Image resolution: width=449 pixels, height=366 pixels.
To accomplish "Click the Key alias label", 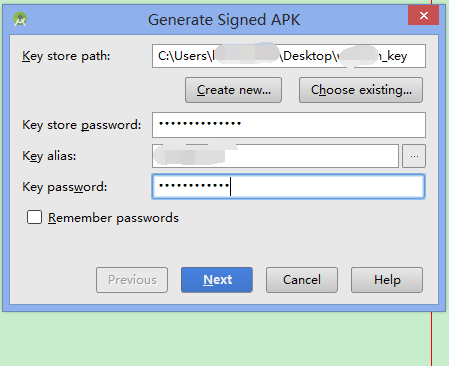I will coord(49,156).
